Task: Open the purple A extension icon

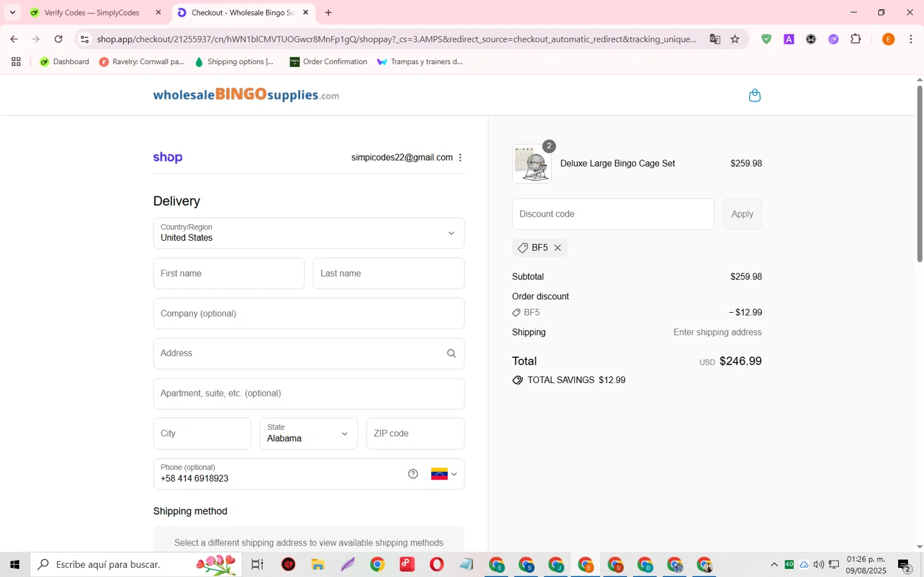Action: [x=788, y=39]
